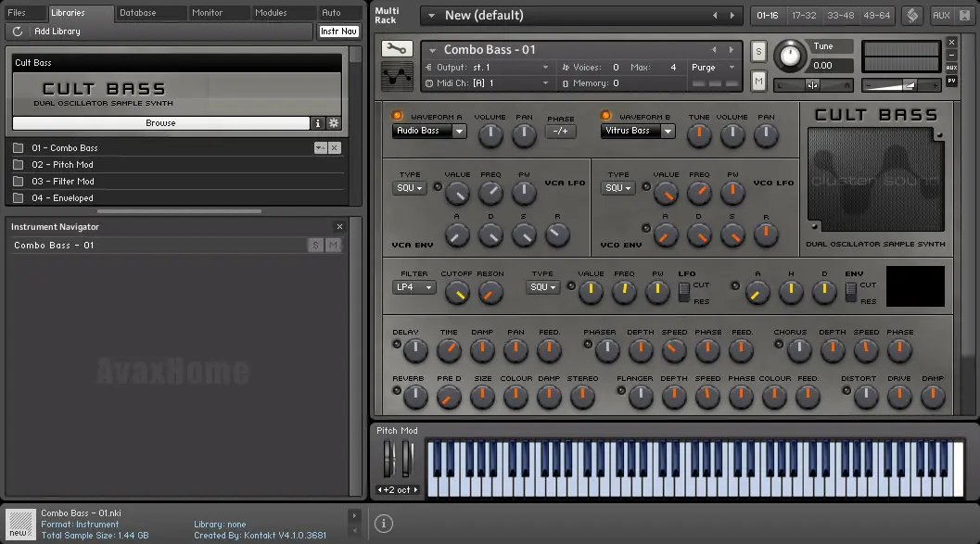The image size is (980, 544).
Task: Open VCA LFO type SQU dropdown
Action: (410, 188)
